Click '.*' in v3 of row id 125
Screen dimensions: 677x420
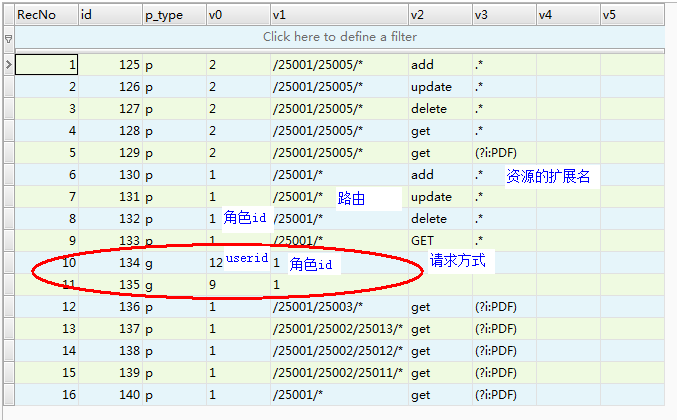(x=479, y=64)
